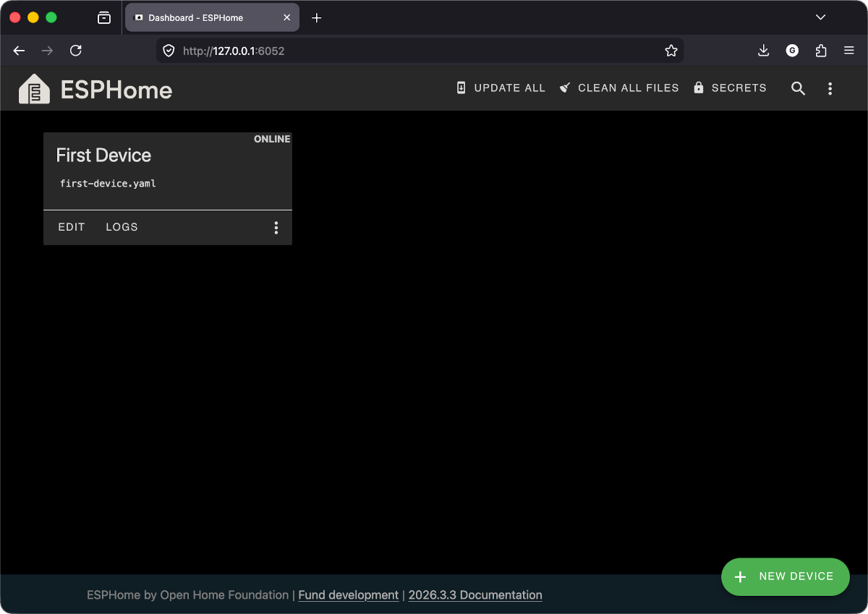Click the address bar URL
This screenshot has width=868, height=614.
click(x=234, y=51)
